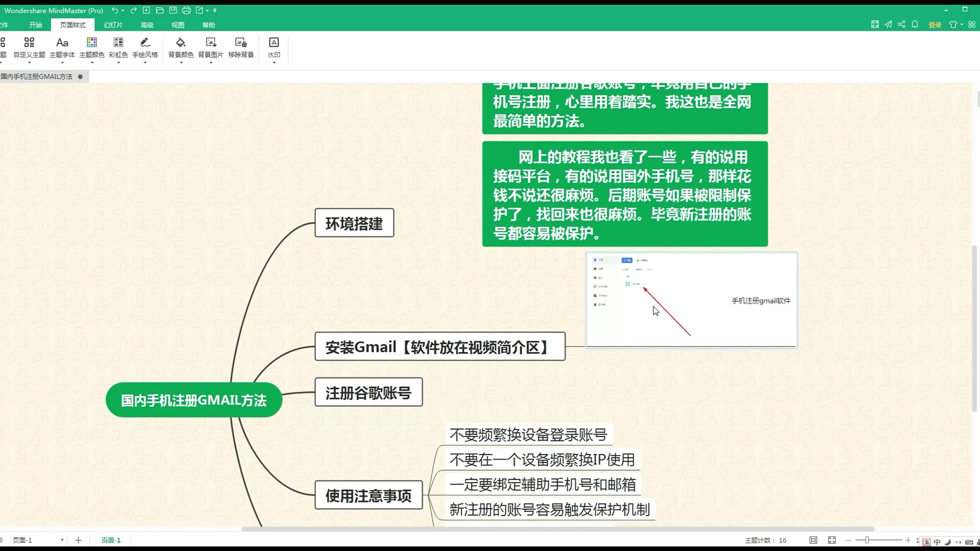
Task: Select the 注册谷歌账号 topic node
Action: [x=369, y=392]
